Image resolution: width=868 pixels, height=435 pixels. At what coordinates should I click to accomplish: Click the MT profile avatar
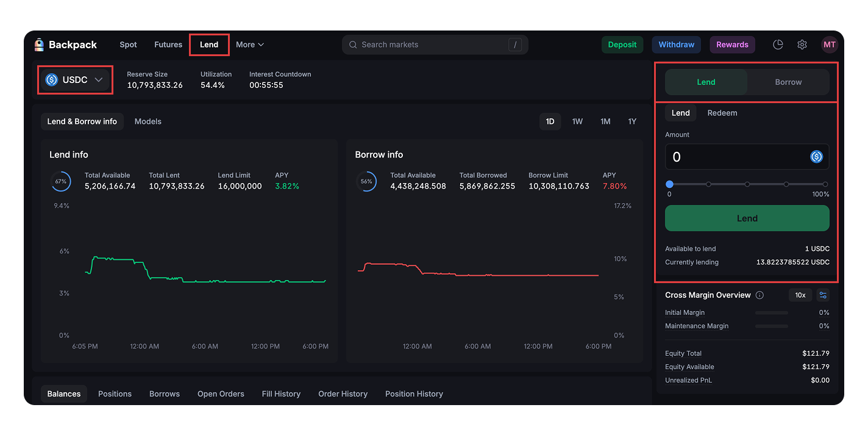[x=830, y=45]
